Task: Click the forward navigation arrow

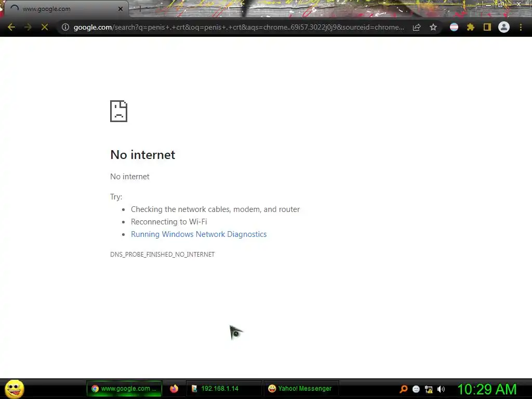Action: tap(28, 27)
